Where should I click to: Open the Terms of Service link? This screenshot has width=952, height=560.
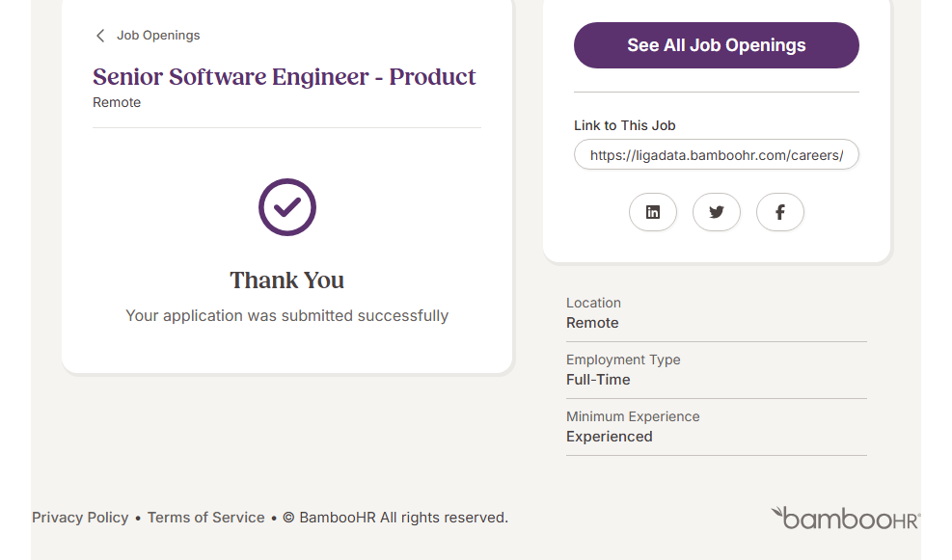click(206, 518)
